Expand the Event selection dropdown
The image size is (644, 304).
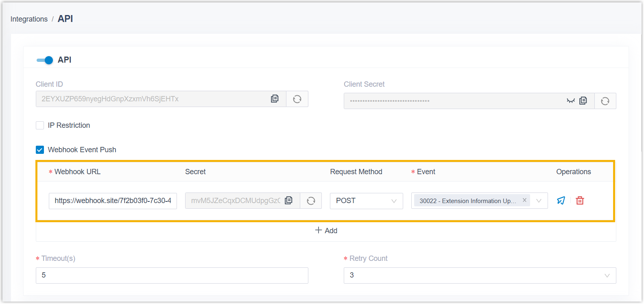[x=539, y=201]
